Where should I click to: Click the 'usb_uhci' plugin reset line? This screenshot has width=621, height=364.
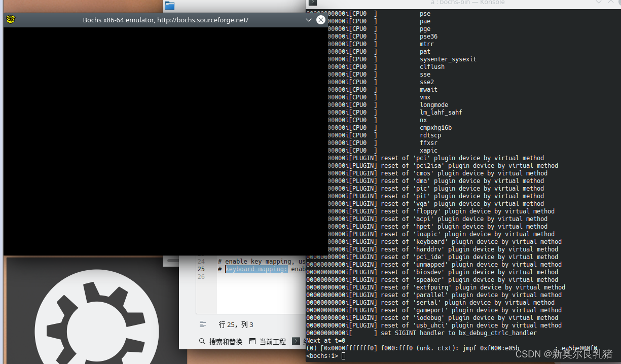pyautogui.click(x=434, y=325)
